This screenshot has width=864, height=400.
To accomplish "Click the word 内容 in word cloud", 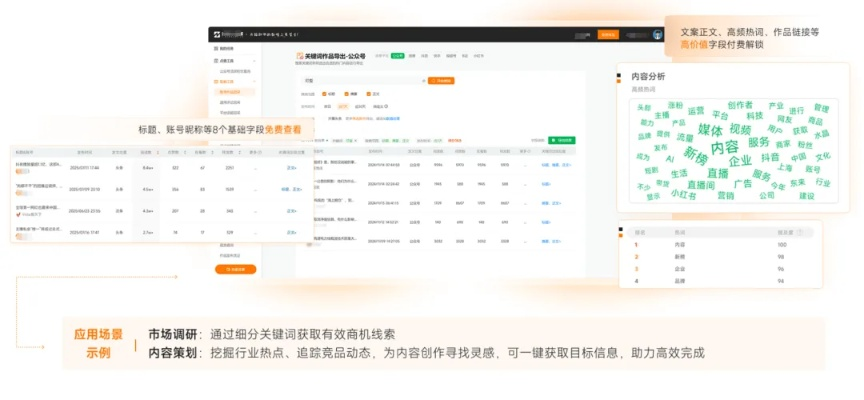I will [x=725, y=146].
